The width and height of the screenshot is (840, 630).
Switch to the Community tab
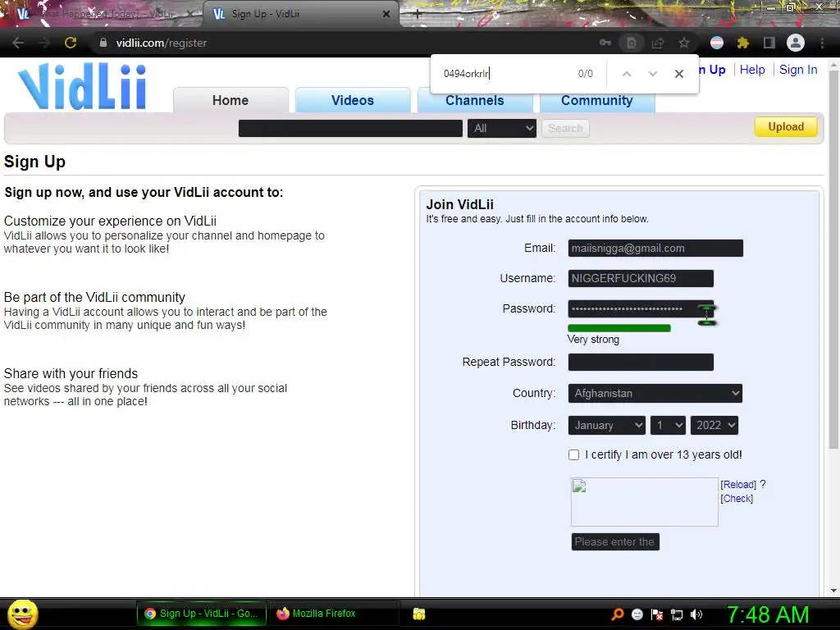[x=597, y=100]
